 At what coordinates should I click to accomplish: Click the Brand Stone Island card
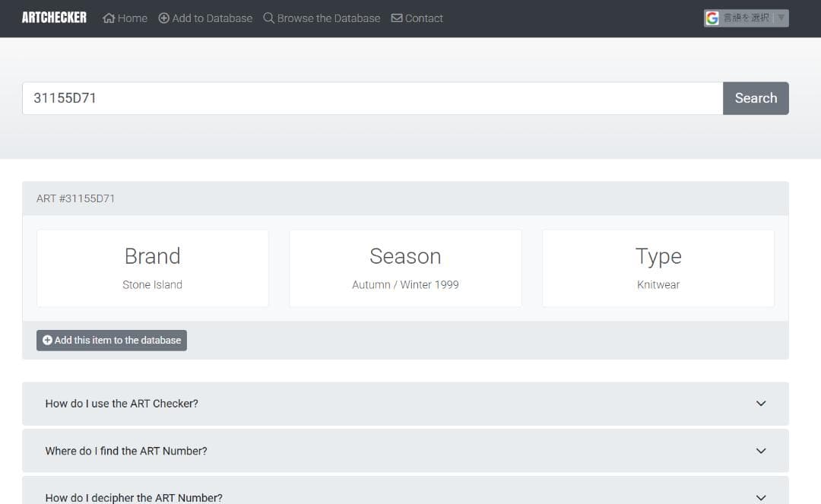(153, 268)
